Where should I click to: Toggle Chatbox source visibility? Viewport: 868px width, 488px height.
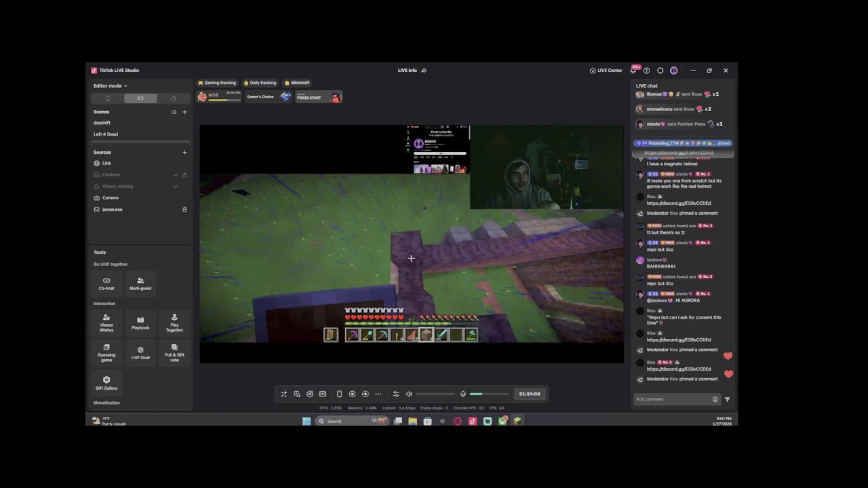(x=175, y=175)
